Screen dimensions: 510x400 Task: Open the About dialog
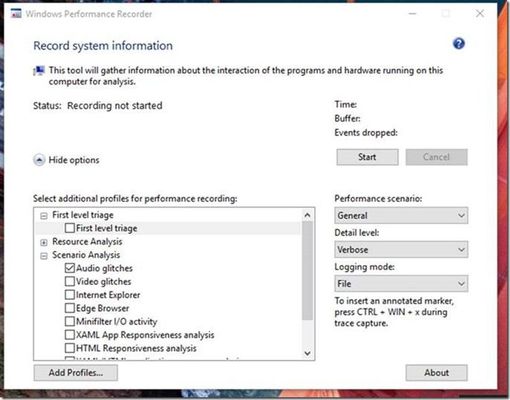coord(436,373)
